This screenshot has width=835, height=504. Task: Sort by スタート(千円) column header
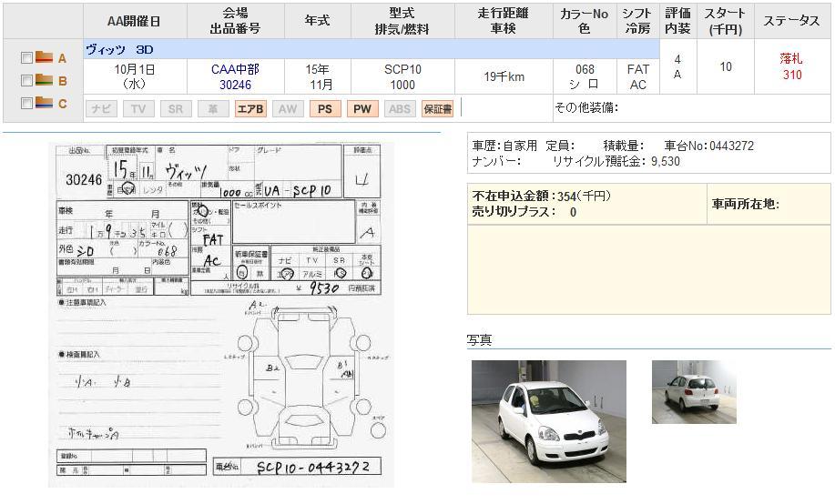pos(726,21)
